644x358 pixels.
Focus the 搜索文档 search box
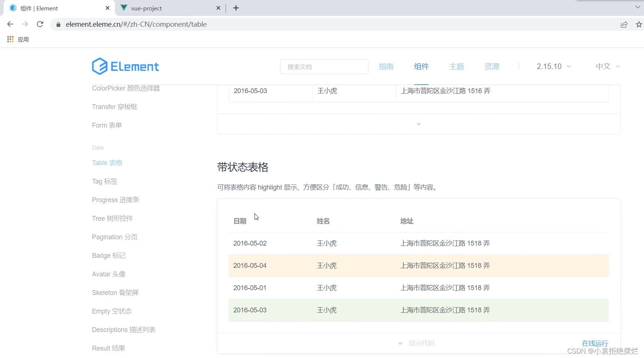point(324,67)
